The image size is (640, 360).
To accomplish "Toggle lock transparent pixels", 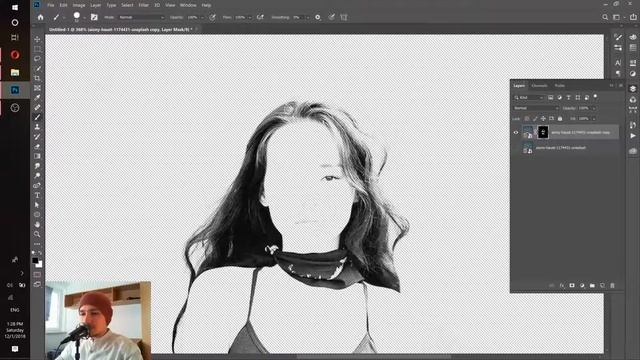I will point(527,118).
